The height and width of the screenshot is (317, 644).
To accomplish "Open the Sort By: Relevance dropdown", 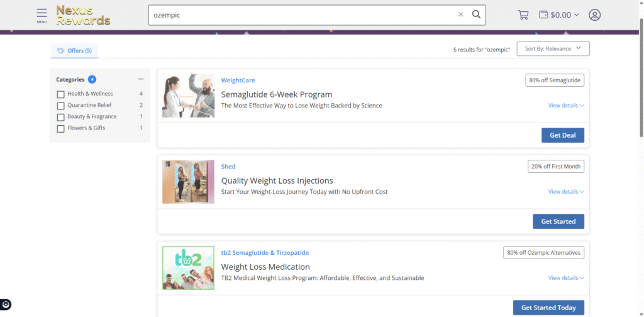I will [553, 48].
